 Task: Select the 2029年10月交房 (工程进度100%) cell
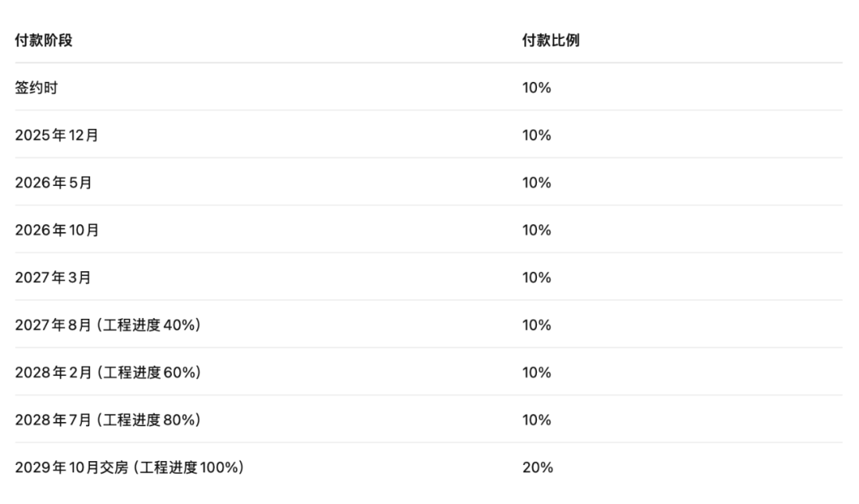coord(129,467)
